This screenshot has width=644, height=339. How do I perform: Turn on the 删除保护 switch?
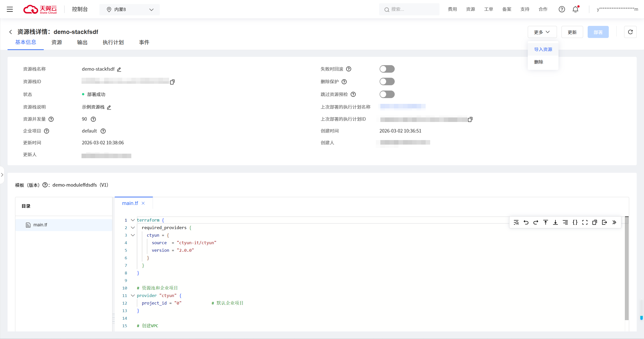coord(387,81)
